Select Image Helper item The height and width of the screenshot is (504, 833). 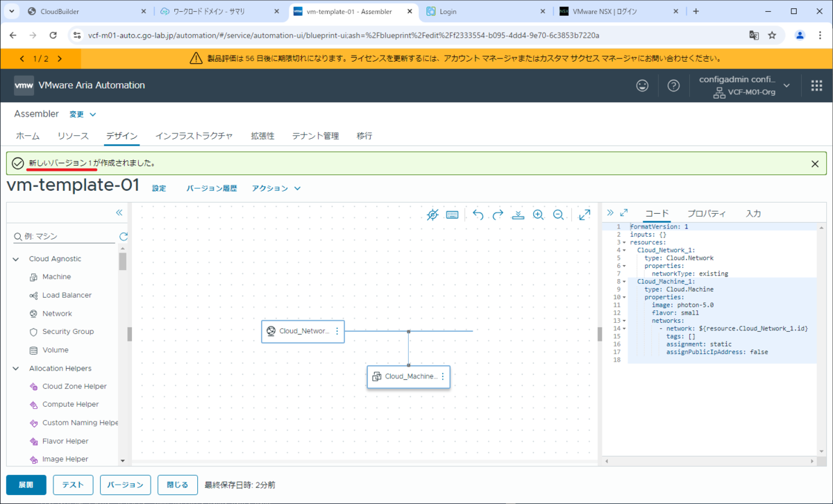65,459
